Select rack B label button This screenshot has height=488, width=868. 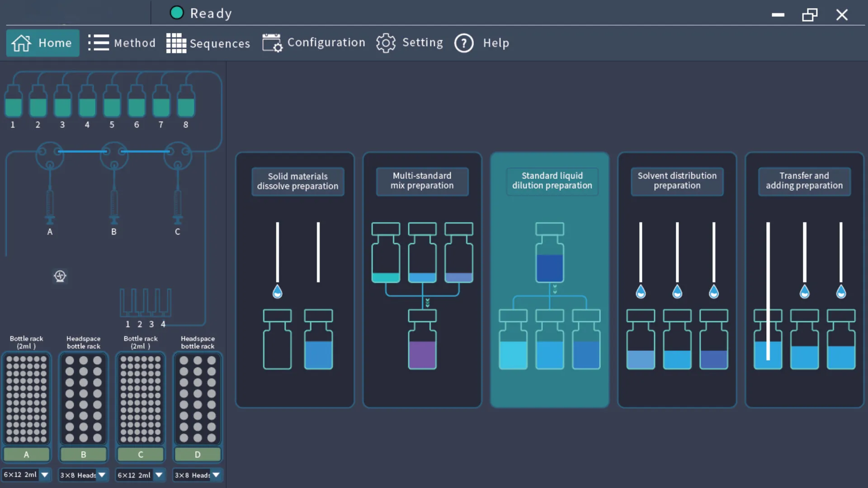84,455
